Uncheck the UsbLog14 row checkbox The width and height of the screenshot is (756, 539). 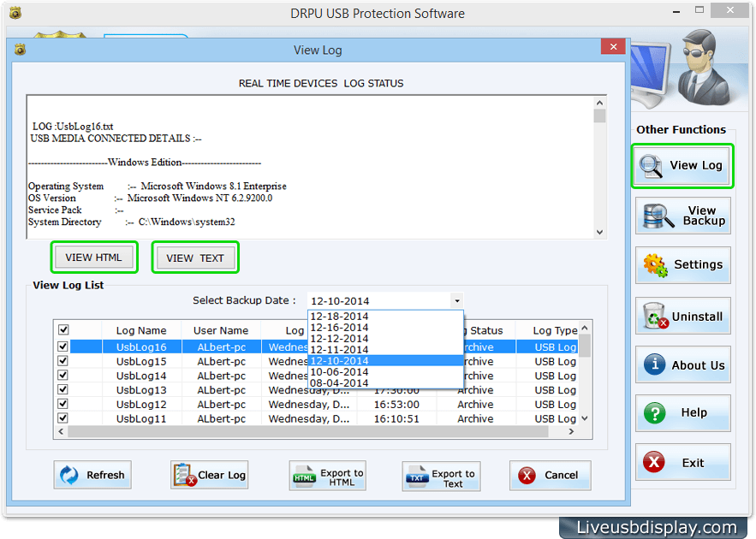63,376
